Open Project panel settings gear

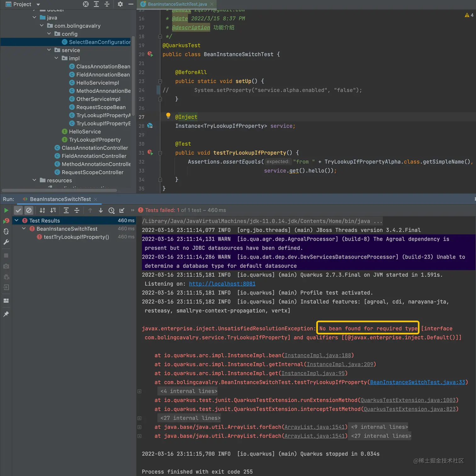[x=120, y=4]
